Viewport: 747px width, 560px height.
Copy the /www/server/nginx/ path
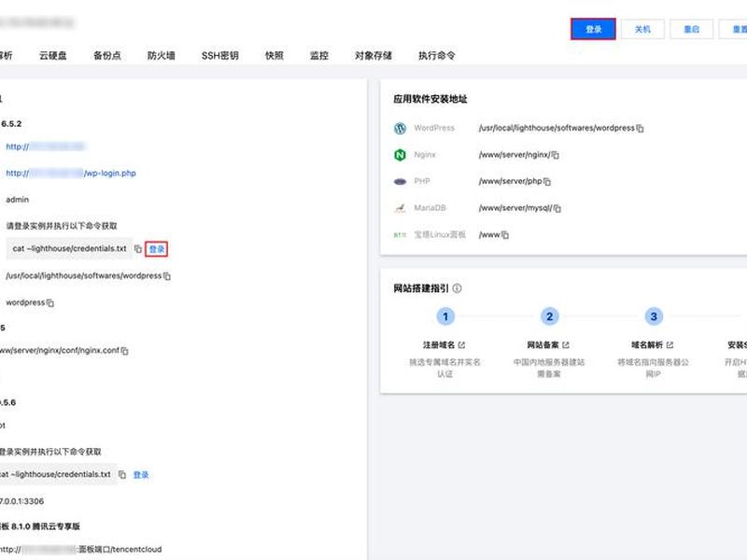[555, 155]
